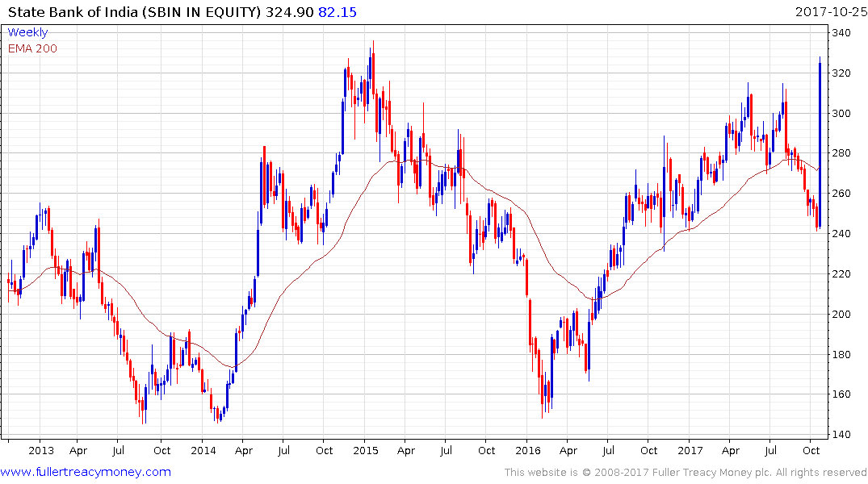
Task: Click the 240 price axis label
Action: [841, 233]
